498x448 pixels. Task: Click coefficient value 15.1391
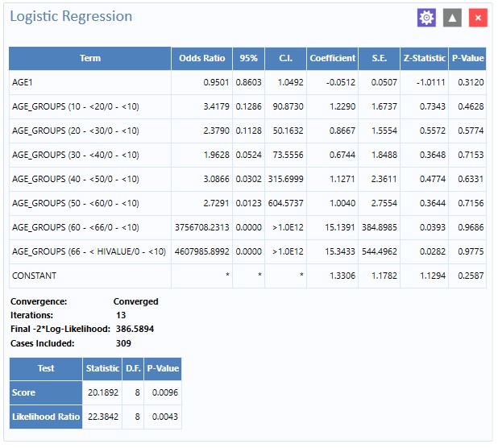(340, 227)
